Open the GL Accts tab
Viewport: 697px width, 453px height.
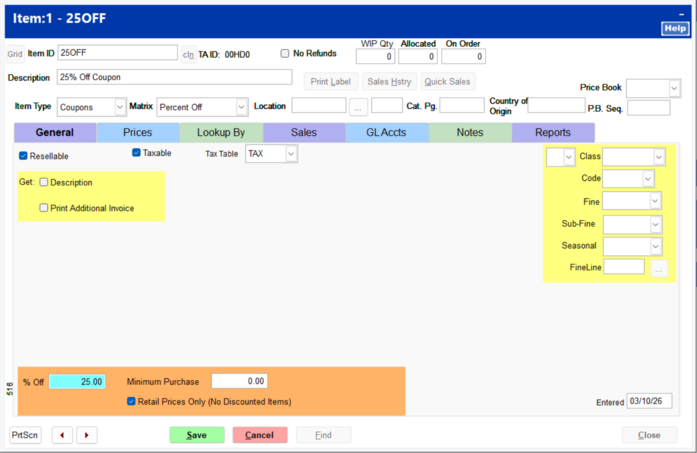[387, 132]
